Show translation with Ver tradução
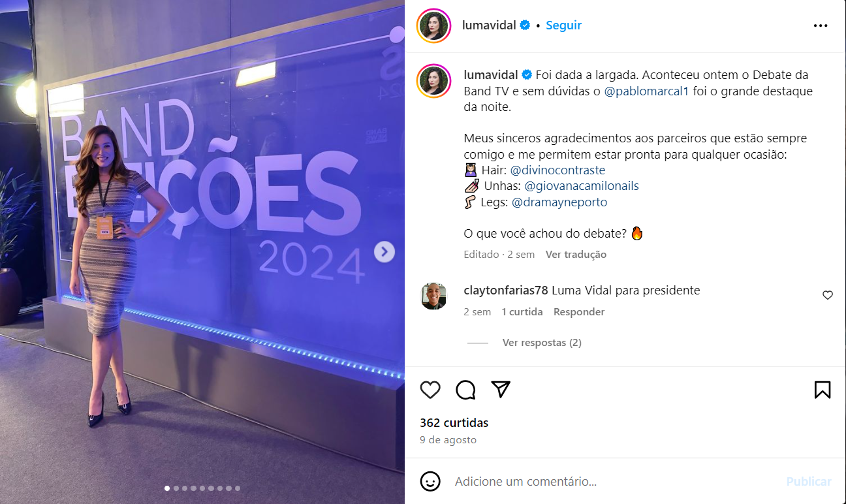846x504 pixels. (576, 255)
